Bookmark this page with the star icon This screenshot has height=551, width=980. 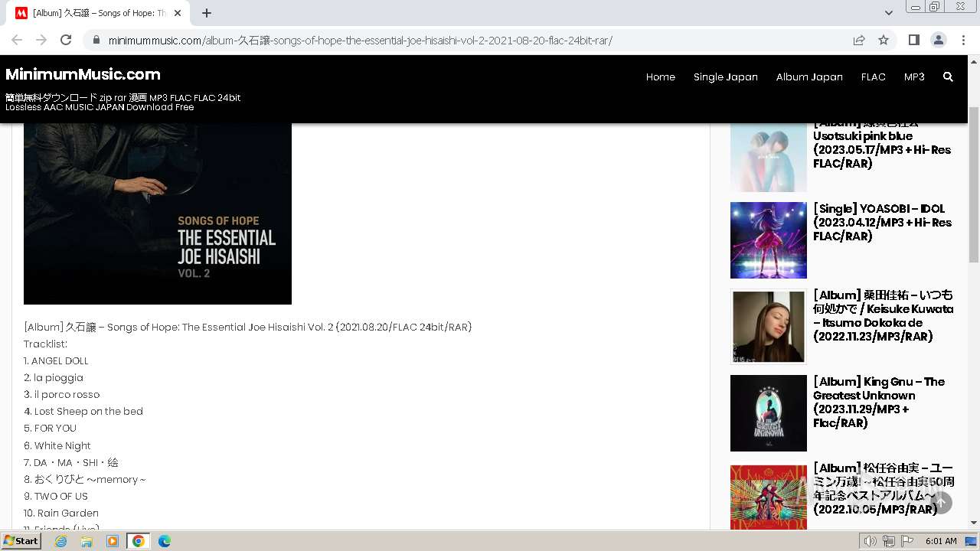click(884, 41)
